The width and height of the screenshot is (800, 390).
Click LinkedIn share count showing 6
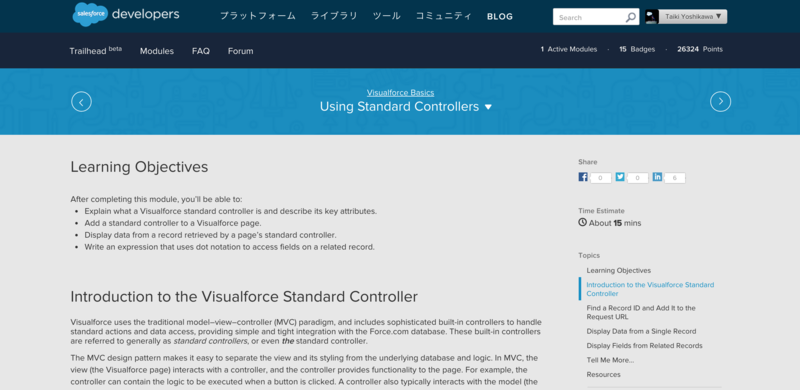pyautogui.click(x=675, y=178)
